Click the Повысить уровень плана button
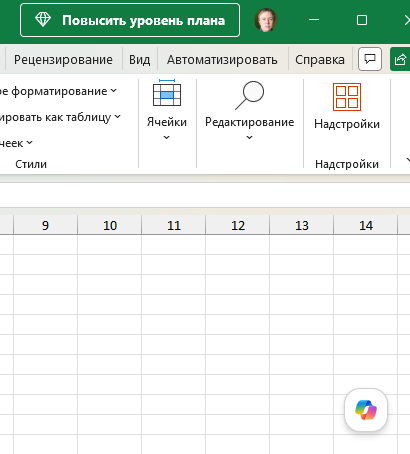Screen dimensions: 410x454 130,20
